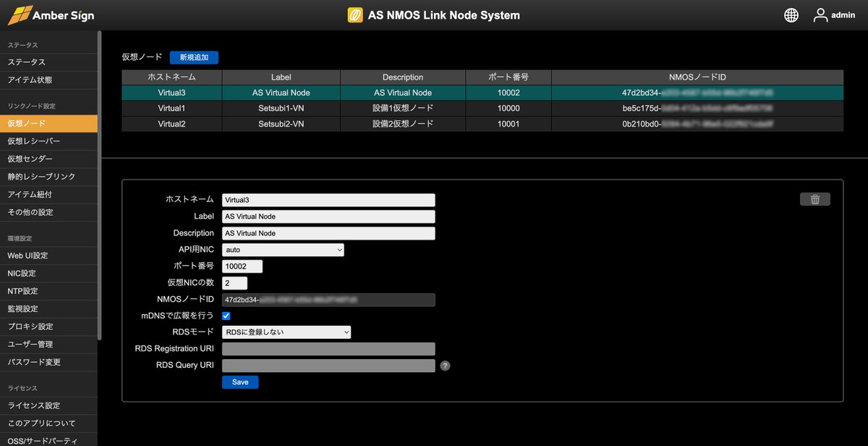
Task: Select the Virtual1 table row hostname
Action: coord(172,108)
